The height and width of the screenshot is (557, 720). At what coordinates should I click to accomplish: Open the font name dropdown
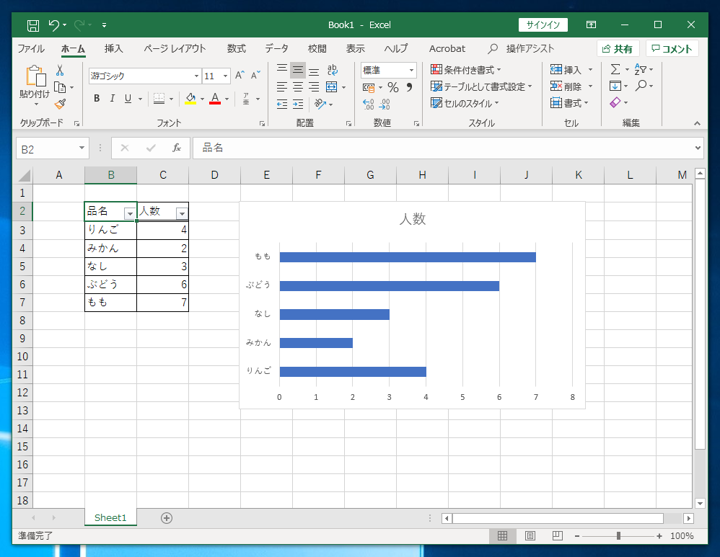click(196, 76)
